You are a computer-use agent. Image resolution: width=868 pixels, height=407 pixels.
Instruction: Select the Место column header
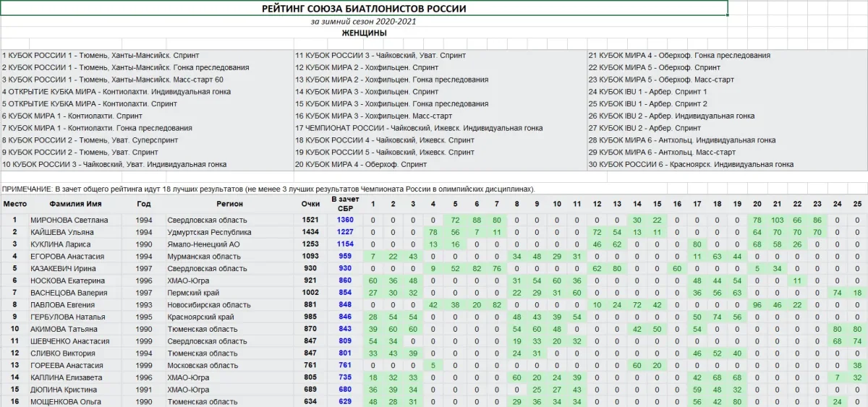(14, 204)
